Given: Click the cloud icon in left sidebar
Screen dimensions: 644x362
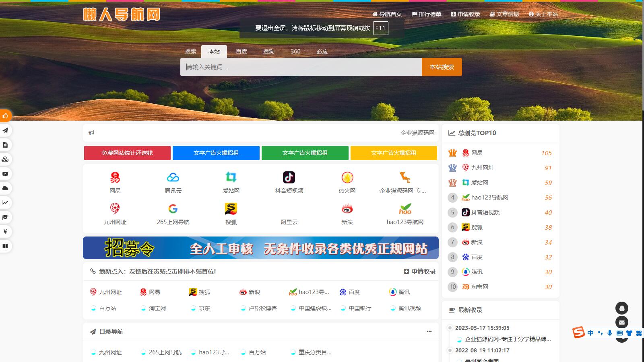Looking at the screenshot, I should pos(5,188).
